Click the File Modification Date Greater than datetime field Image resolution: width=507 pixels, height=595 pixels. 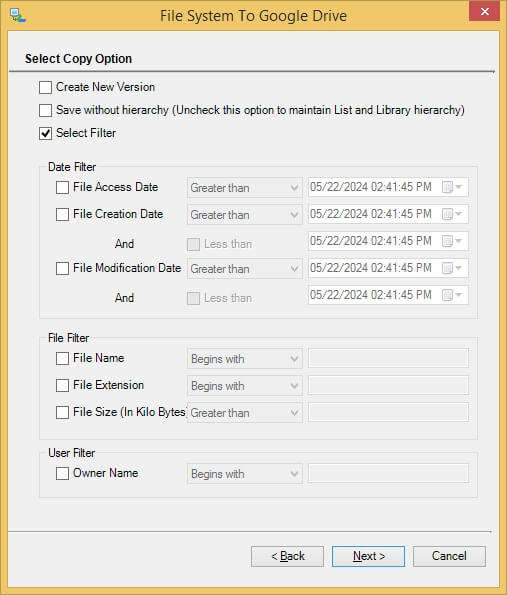click(x=388, y=268)
